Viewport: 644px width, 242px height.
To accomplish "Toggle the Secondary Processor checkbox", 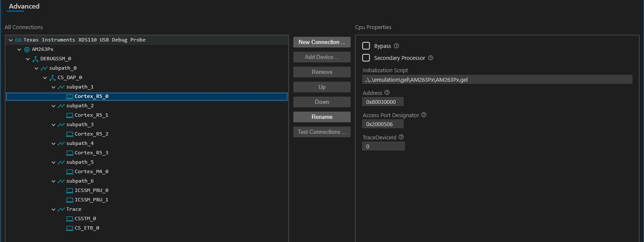I will click(366, 58).
